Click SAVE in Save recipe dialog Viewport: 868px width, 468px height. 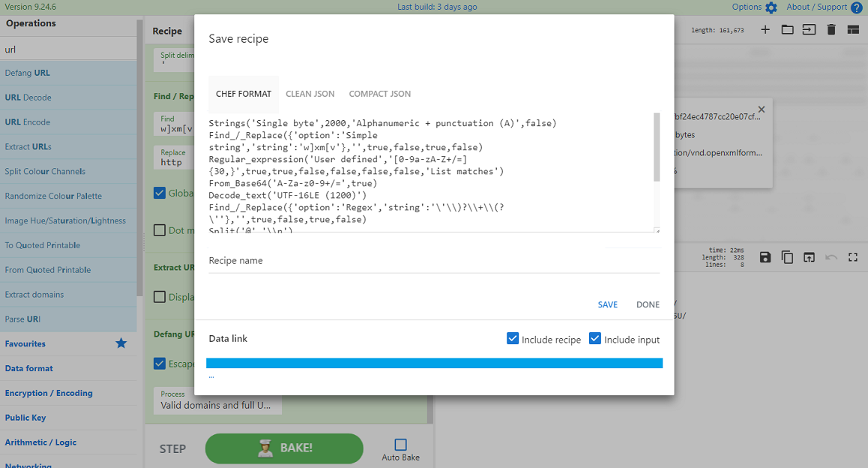(607, 304)
